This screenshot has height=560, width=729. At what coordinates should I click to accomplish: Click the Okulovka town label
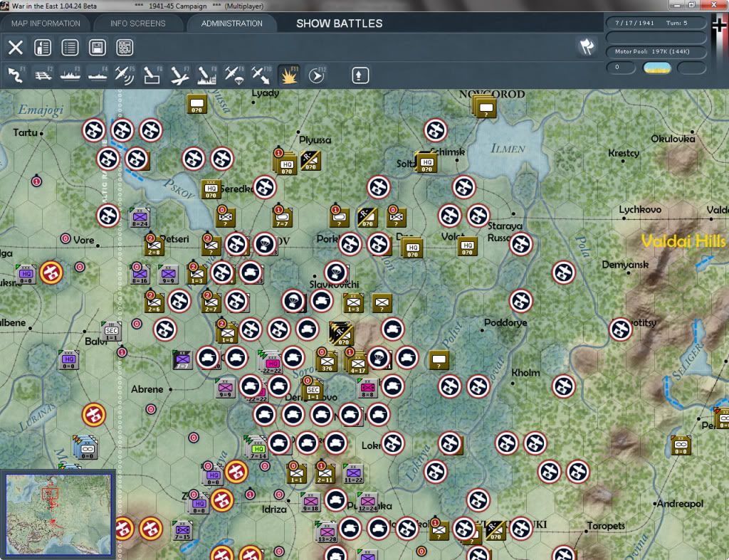pyautogui.click(x=673, y=139)
